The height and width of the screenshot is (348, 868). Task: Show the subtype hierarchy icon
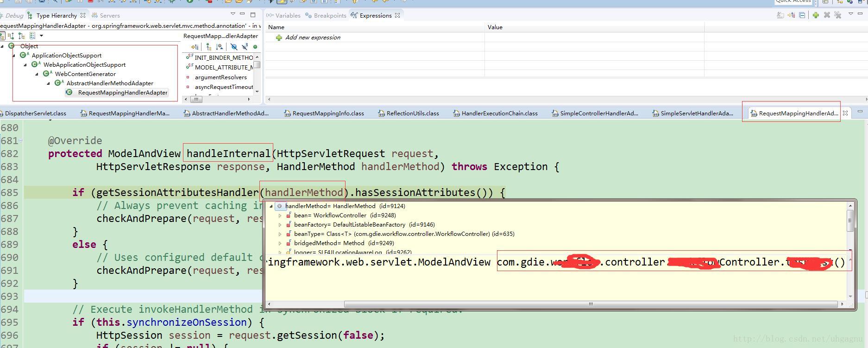[x=22, y=36]
